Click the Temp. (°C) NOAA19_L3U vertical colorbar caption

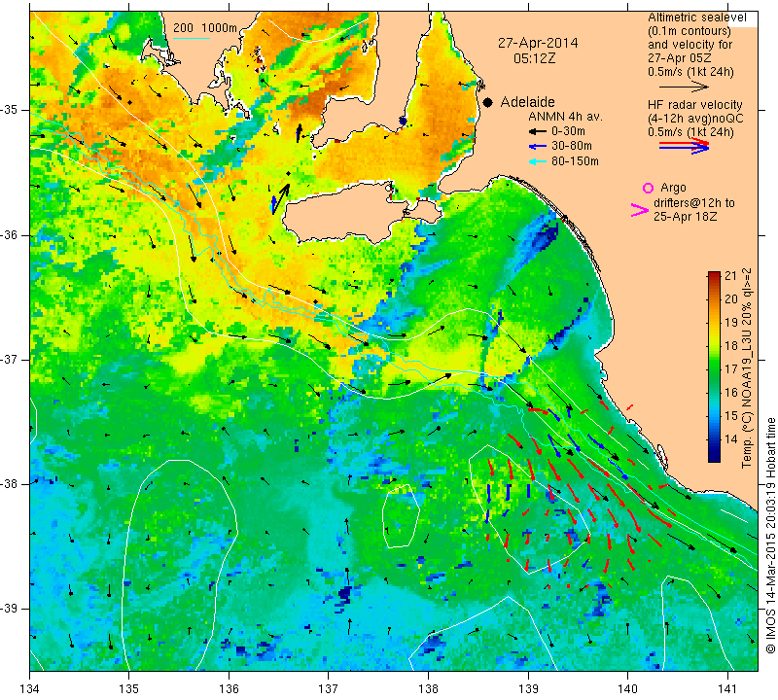747,368
